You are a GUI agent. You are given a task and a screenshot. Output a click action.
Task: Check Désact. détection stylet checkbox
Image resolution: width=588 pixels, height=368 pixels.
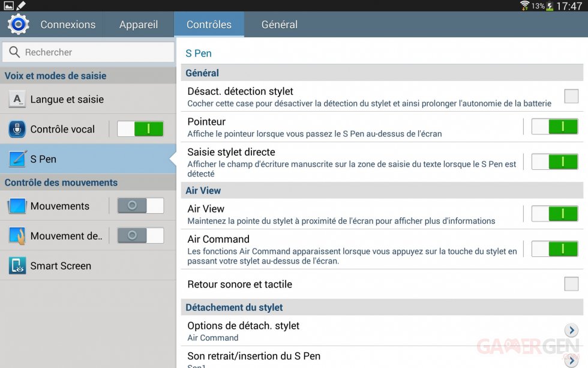(571, 96)
